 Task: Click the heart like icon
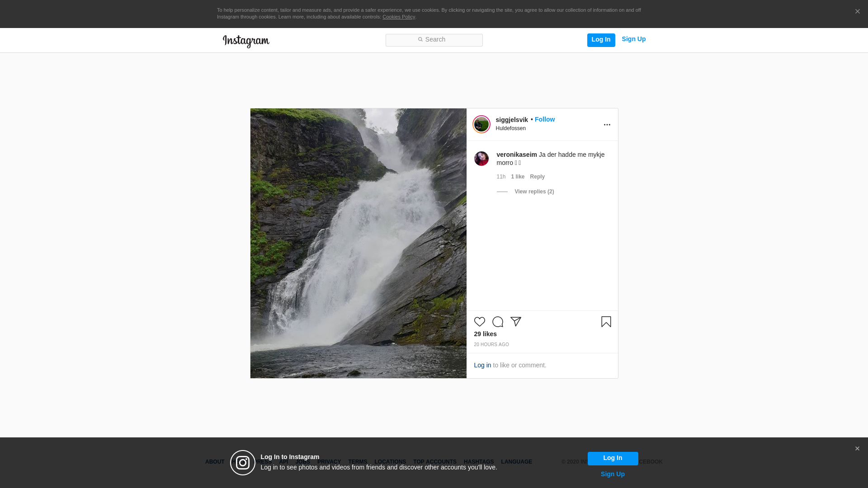coord(479,322)
